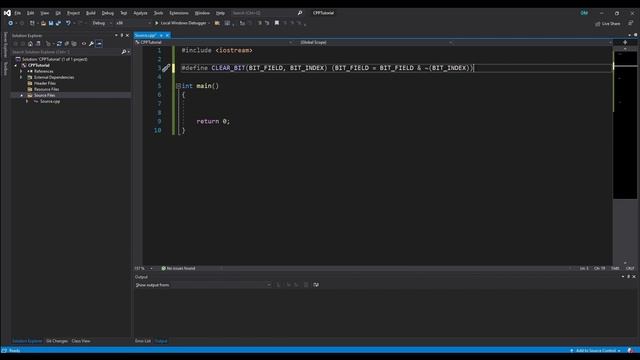Viewport: 640px width, 360px height.
Task: Close the Source.cpp editor tab
Action: pyautogui.click(x=167, y=36)
